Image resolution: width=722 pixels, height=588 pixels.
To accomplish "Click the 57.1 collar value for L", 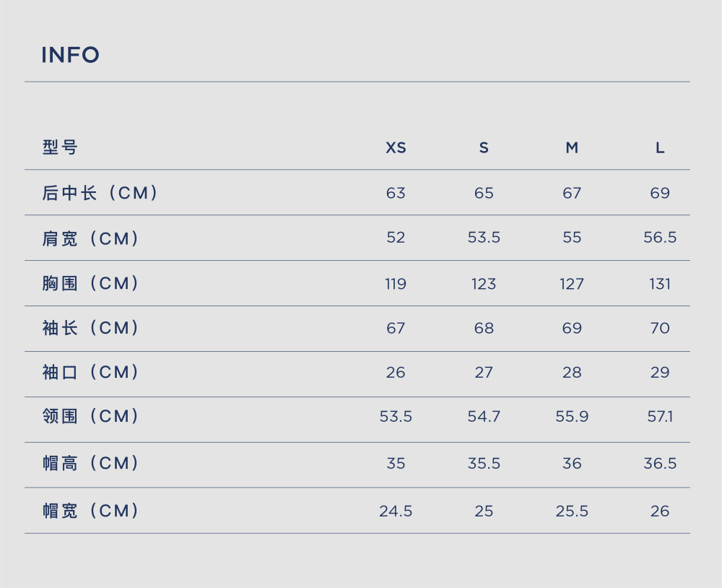I will 660,417.
